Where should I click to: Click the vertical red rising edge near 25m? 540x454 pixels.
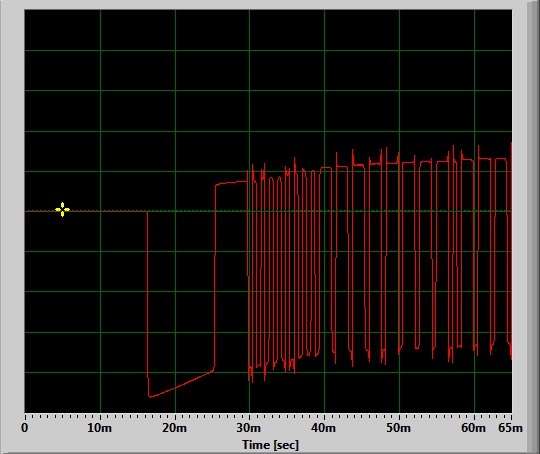215,277
